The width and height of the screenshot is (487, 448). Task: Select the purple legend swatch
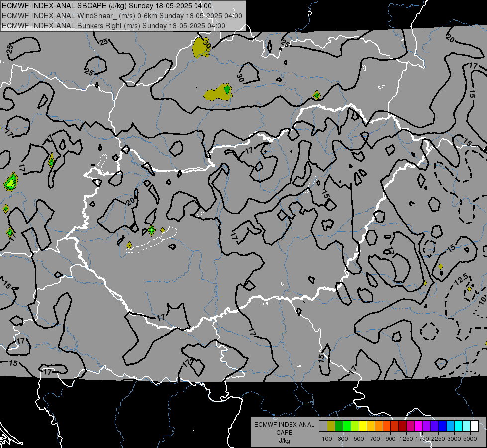tap(427, 426)
